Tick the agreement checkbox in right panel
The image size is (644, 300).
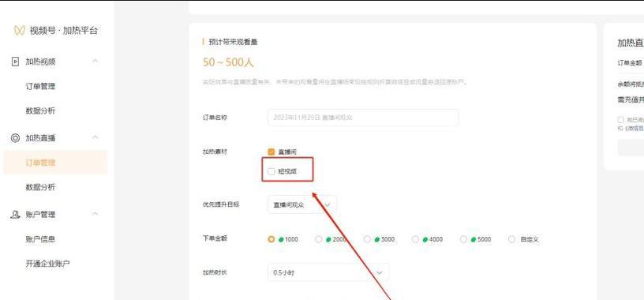(620, 119)
